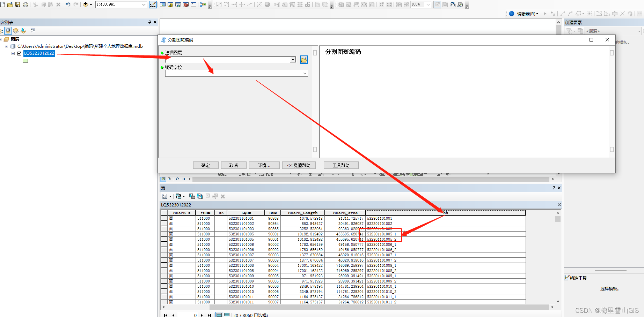Open the Add Data dropdown arrow

pyautogui.click(x=91, y=5)
